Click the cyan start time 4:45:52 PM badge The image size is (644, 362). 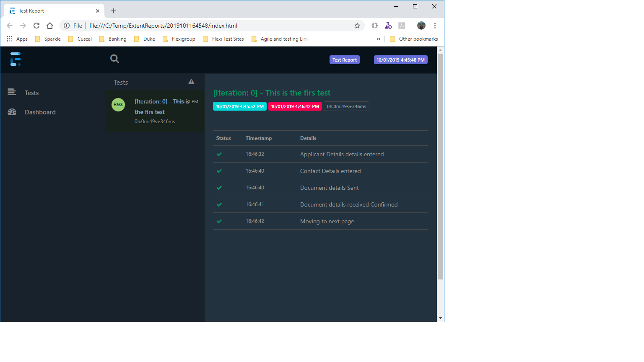[x=240, y=106]
